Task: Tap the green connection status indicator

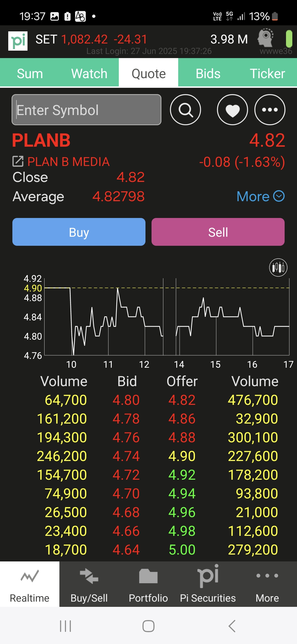Action: [x=289, y=39]
